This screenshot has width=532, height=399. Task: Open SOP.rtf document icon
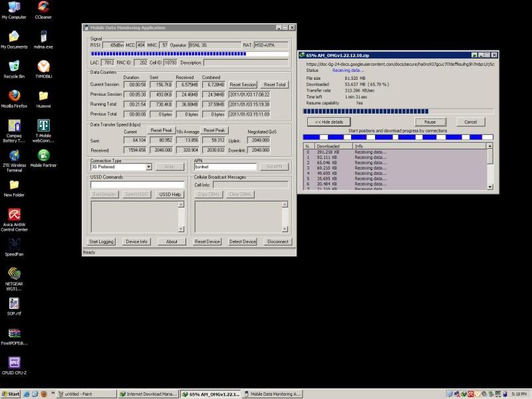tap(14, 307)
